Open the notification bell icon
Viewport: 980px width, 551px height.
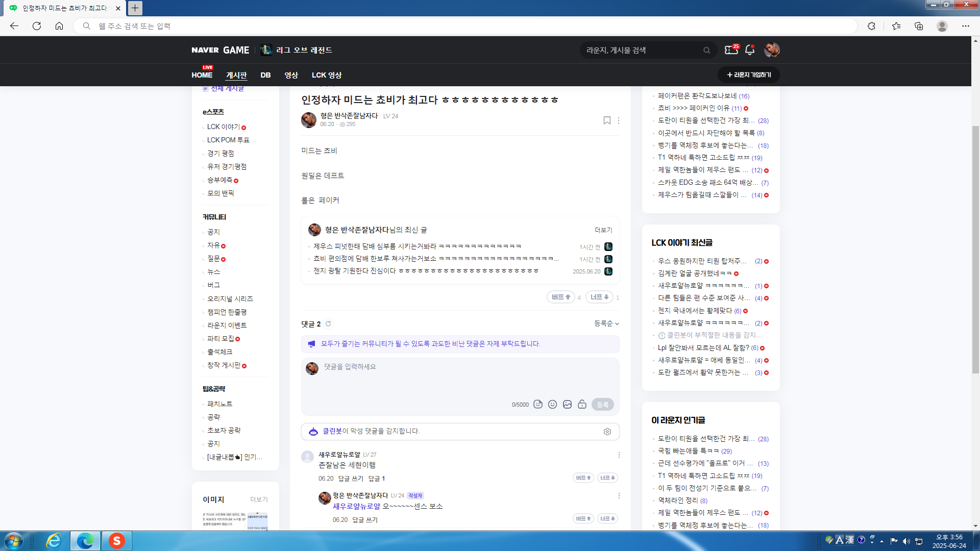click(749, 50)
